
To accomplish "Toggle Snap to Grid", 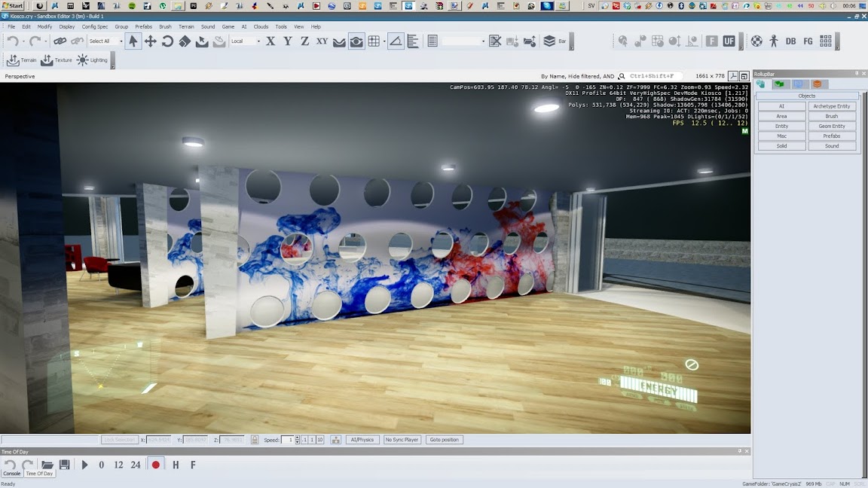I will click(374, 41).
